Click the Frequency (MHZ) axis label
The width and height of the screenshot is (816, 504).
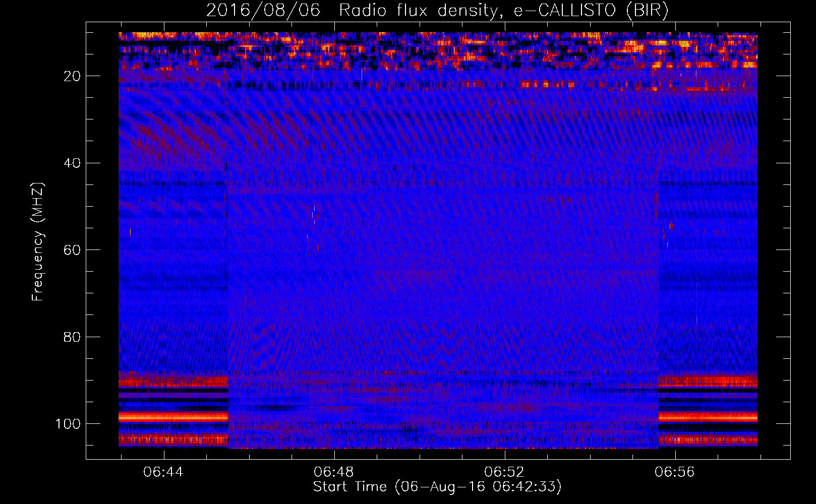tap(38, 242)
